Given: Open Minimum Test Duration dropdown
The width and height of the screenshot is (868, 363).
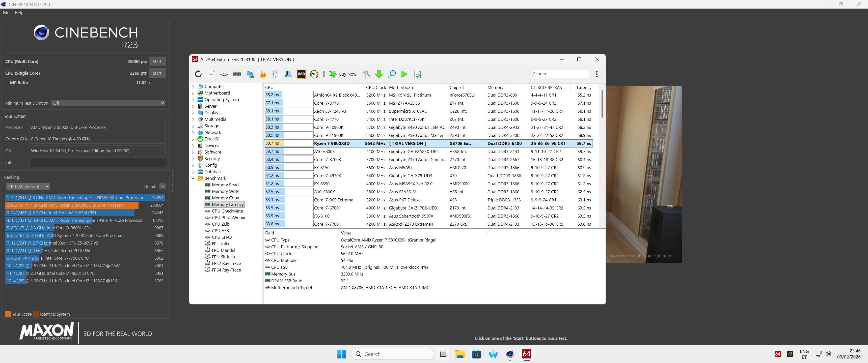Looking at the screenshot, I should coord(108,103).
